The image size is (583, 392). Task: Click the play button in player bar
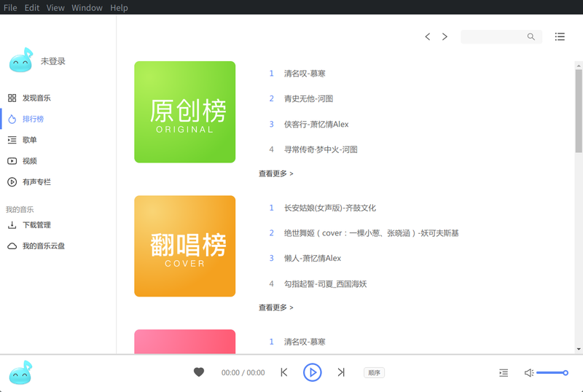tap(312, 372)
